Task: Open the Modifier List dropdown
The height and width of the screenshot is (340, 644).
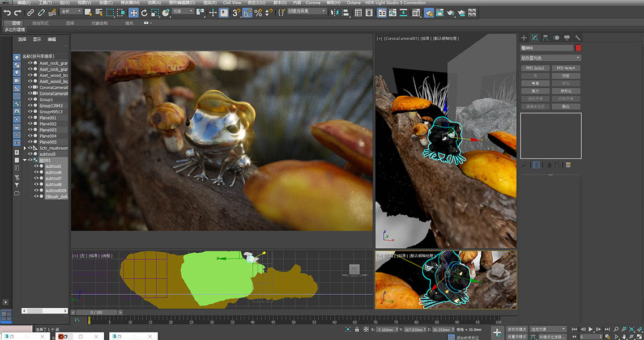Action: pyautogui.click(x=551, y=58)
